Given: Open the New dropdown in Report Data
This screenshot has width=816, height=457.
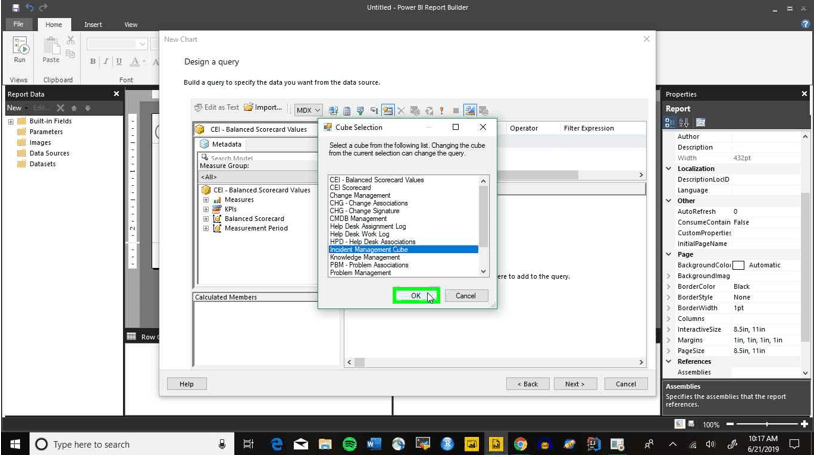Looking at the screenshot, I should tap(17, 108).
